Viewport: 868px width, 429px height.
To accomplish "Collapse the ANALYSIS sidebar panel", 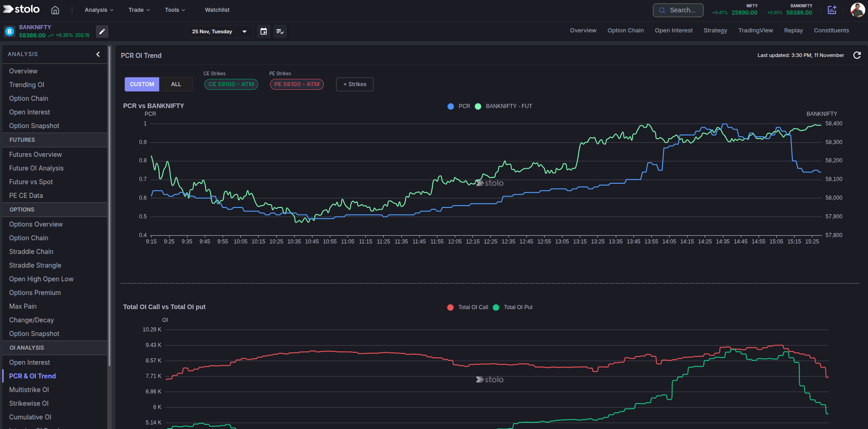I will coord(98,54).
